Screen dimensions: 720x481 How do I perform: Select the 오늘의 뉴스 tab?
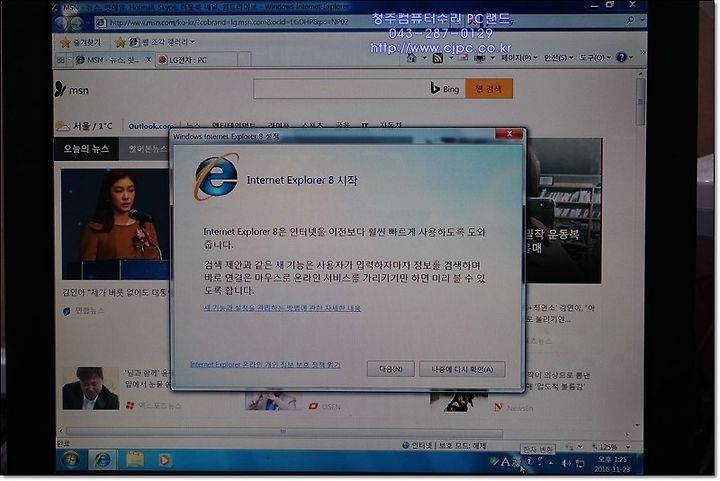click(x=86, y=149)
